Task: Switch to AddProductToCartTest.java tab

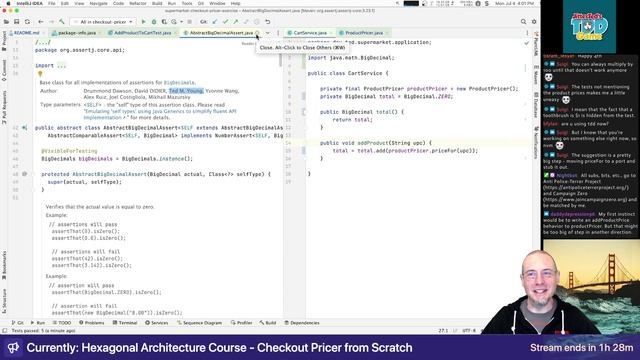Action: coord(142,33)
